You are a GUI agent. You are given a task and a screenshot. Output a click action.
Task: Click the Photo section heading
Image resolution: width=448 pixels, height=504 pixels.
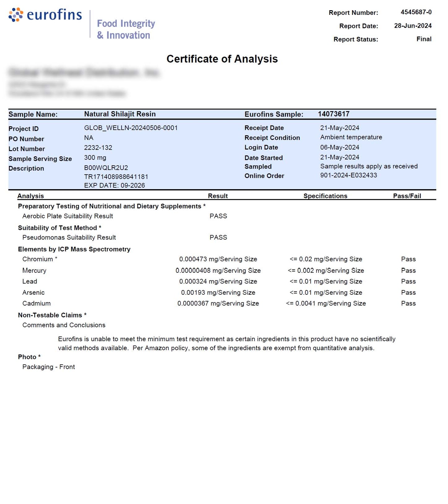pos(29,357)
